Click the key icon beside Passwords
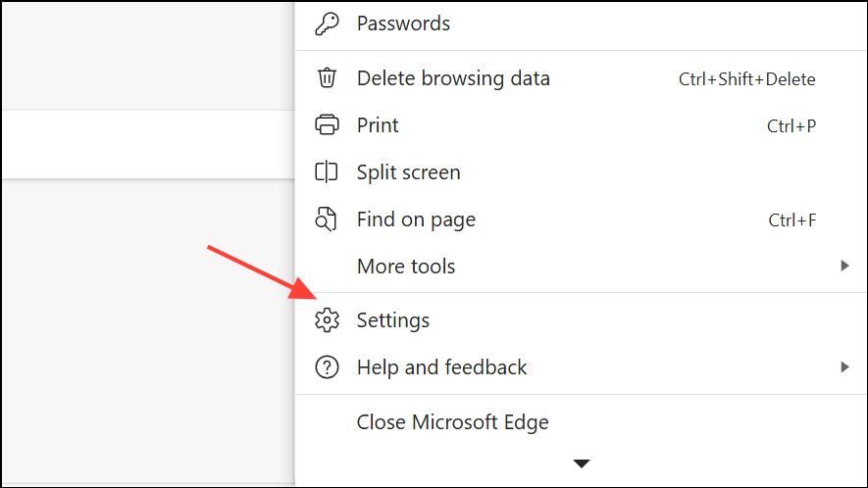868x488 pixels. coord(326,24)
